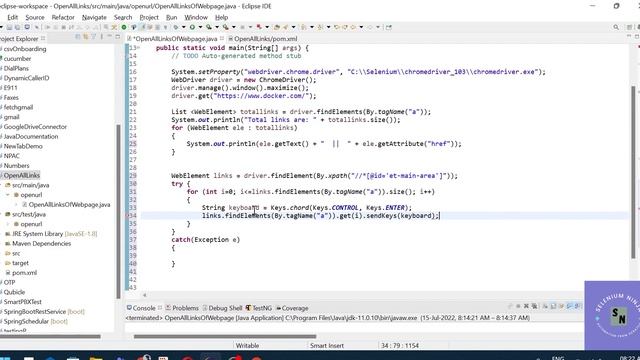Click the green Run launch icon in the toolbar
640x360 pixels.
point(192,27)
